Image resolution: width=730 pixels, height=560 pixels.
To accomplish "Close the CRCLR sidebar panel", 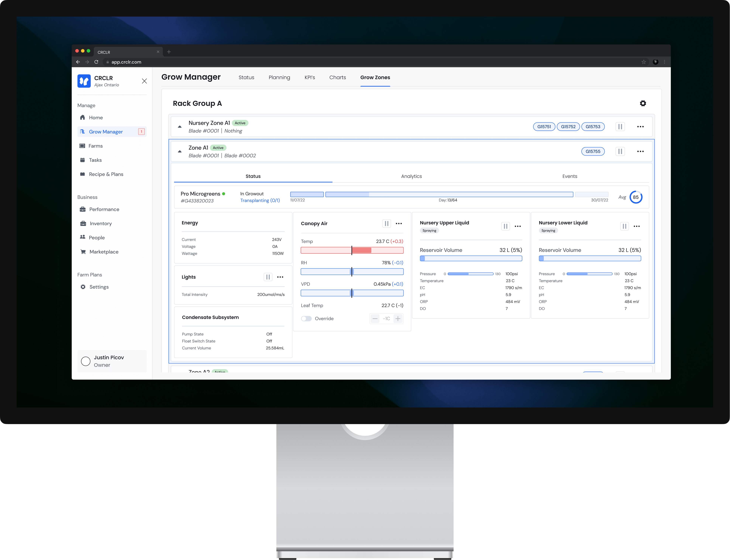I will pos(144,81).
